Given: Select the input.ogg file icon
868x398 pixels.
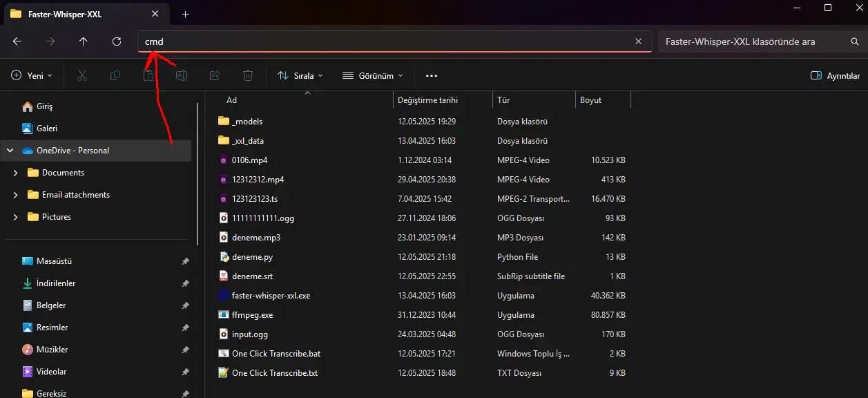Looking at the screenshot, I should click(223, 334).
